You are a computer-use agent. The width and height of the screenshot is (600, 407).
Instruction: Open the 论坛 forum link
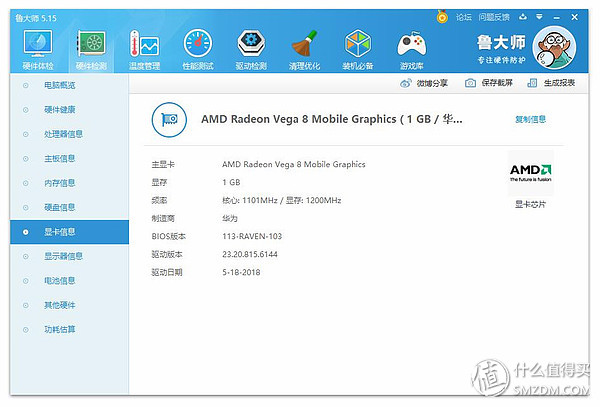(463, 17)
